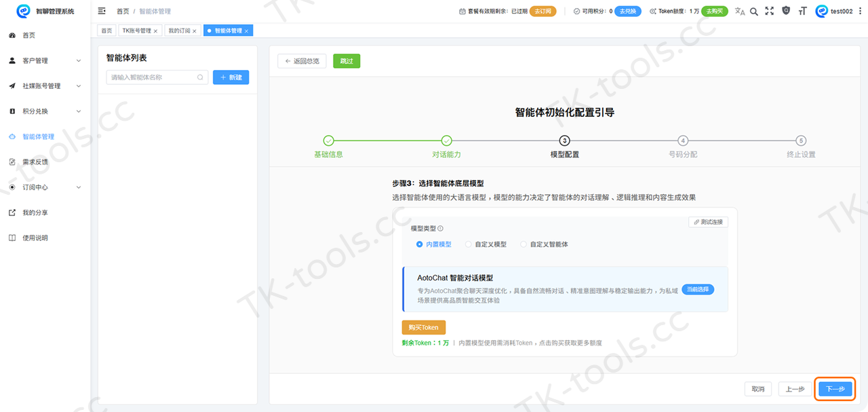Open 使用说明 in the sidebar
Viewport: 868px width, 412px height.
tap(45, 238)
